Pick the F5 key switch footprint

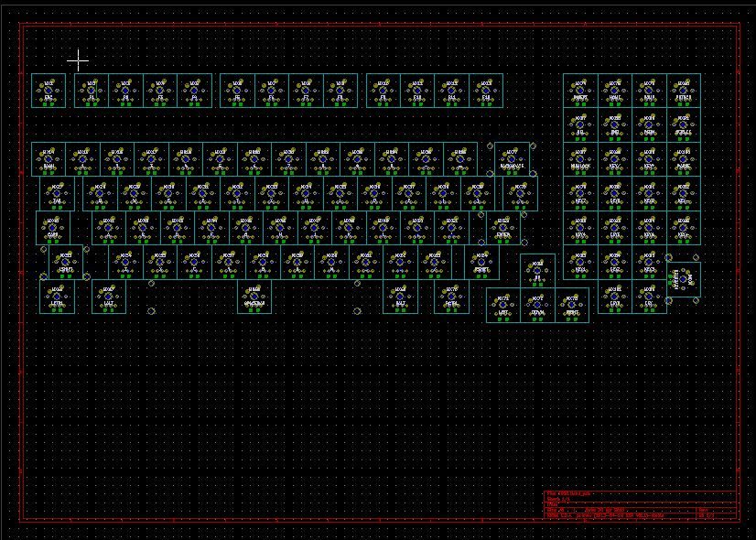point(237,91)
